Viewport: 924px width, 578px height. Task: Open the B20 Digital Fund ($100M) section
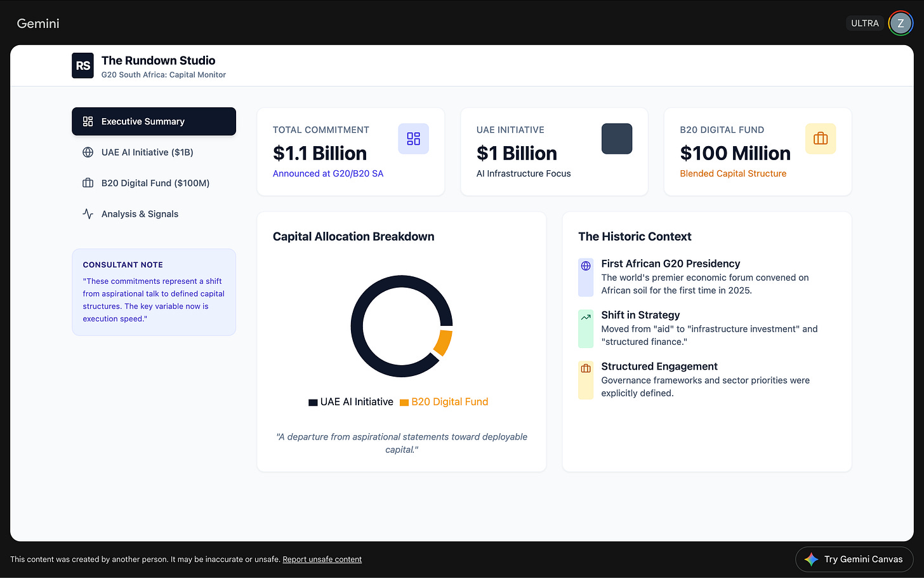click(x=154, y=183)
